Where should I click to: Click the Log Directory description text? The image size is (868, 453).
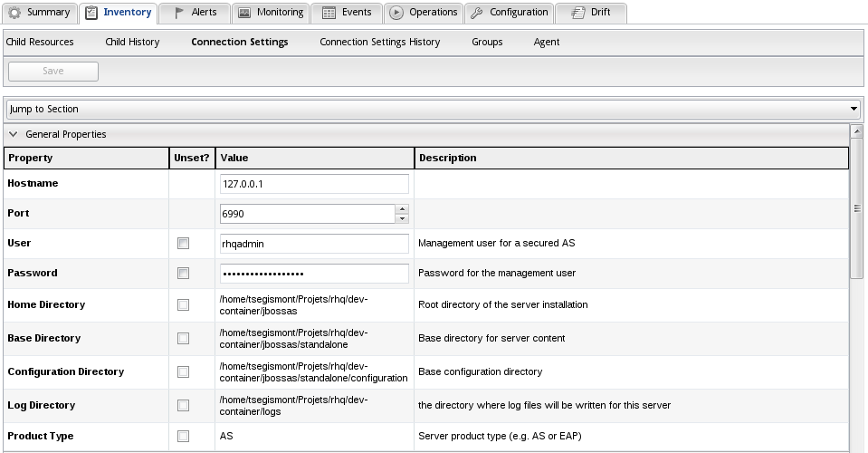click(544, 405)
